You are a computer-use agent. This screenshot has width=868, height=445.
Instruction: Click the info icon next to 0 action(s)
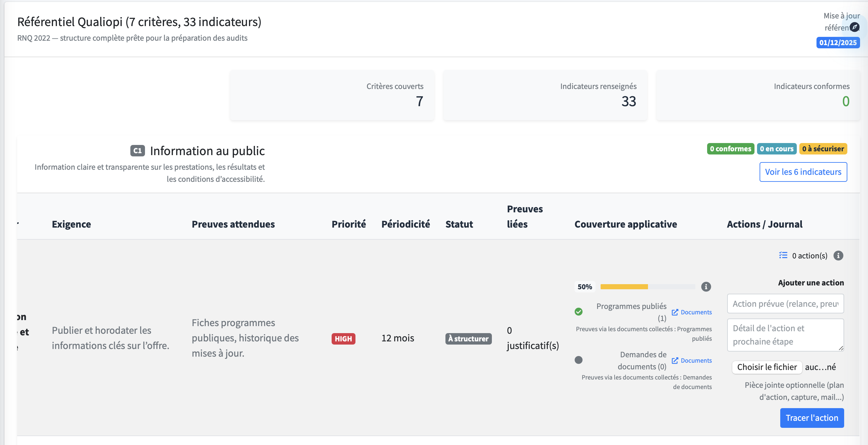pyautogui.click(x=839, y=255)
